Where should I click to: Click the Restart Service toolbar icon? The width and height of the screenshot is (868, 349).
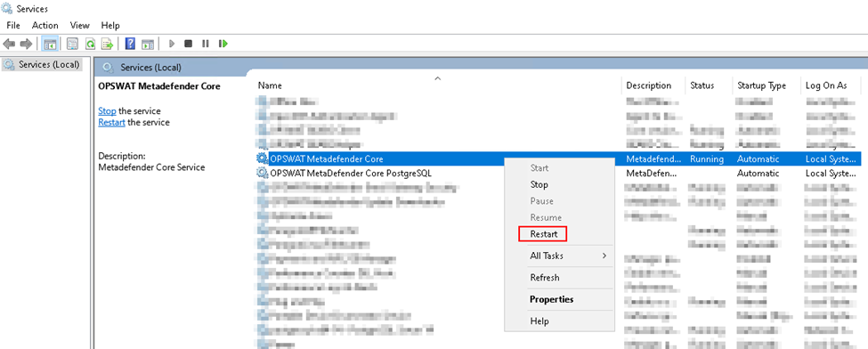tap(223, 44)
